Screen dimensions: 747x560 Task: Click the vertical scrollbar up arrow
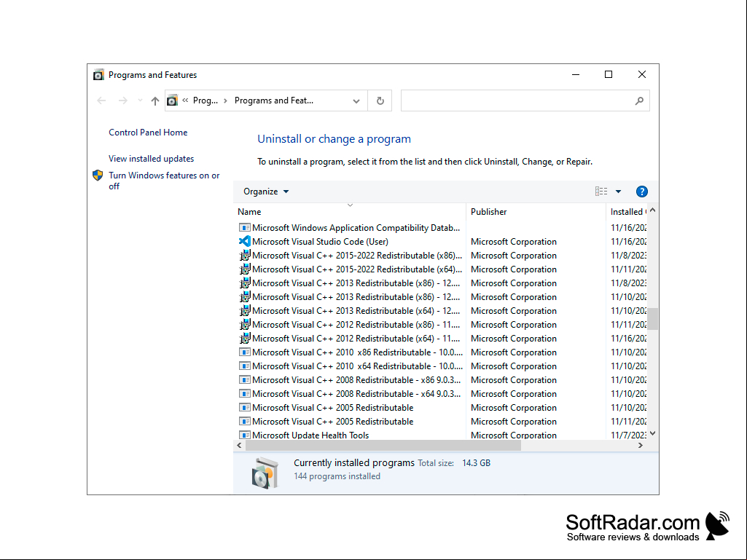(x=653, y=210)
